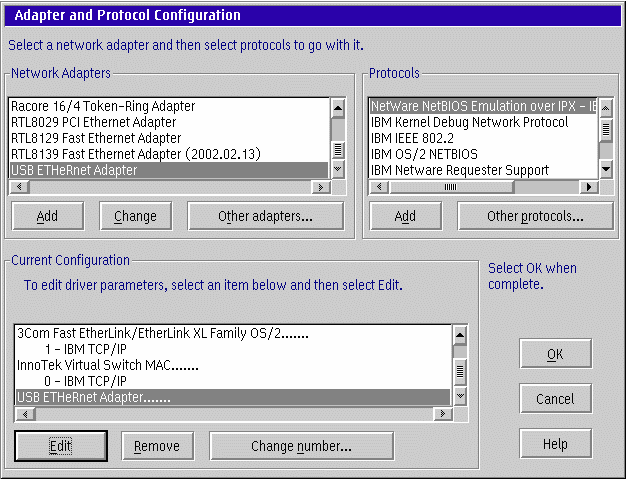Select NetWare NetBIOS Emulation over IPX protocol
The width and height of the screenshot is (628, 480).
pyautogui.click(x=483, y=106)
